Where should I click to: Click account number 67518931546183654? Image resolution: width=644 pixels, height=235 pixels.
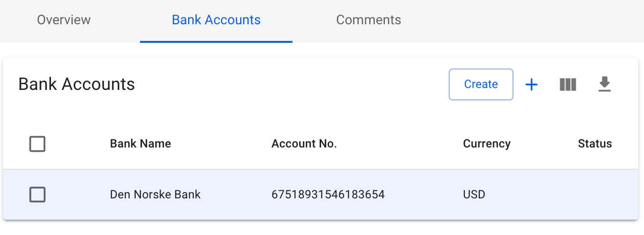pyautogui.click(x=328, y=194)
